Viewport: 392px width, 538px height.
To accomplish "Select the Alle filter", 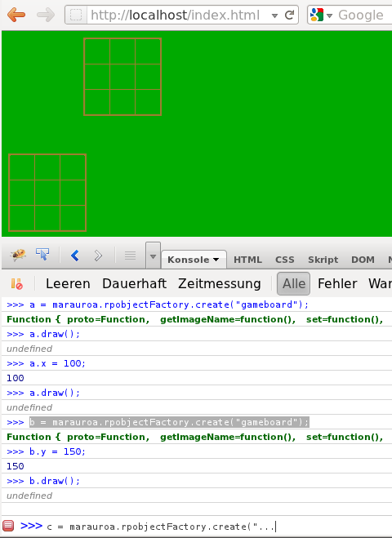I will point(293,284).
